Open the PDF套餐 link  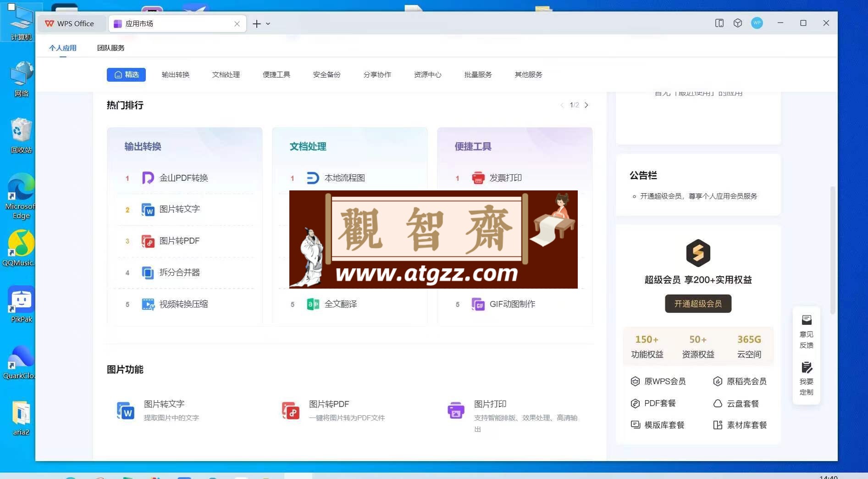(x=653, y=403)
